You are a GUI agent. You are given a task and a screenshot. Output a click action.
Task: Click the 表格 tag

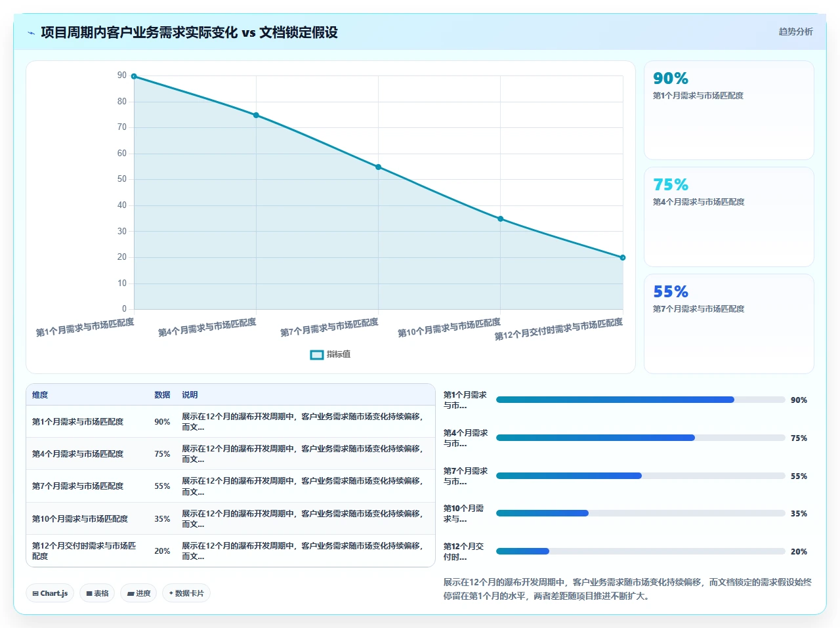tap(97, 593)
